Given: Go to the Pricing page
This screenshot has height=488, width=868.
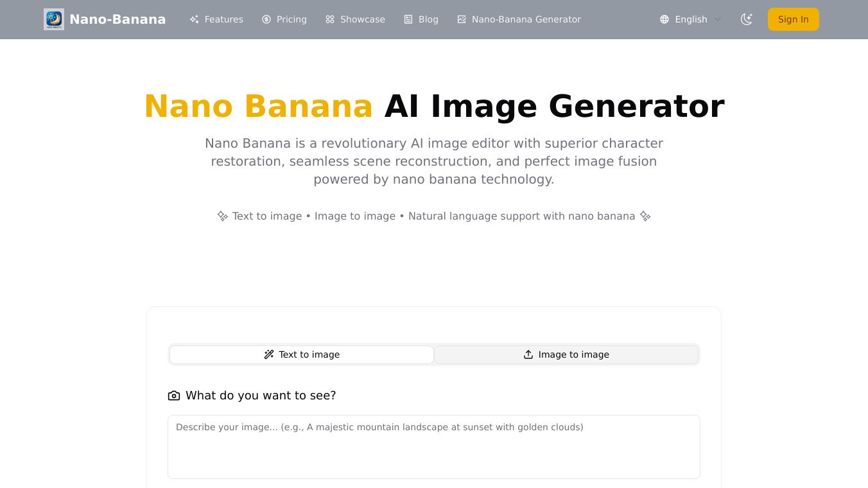Looking at the screenshot, I should coord(291,19).
